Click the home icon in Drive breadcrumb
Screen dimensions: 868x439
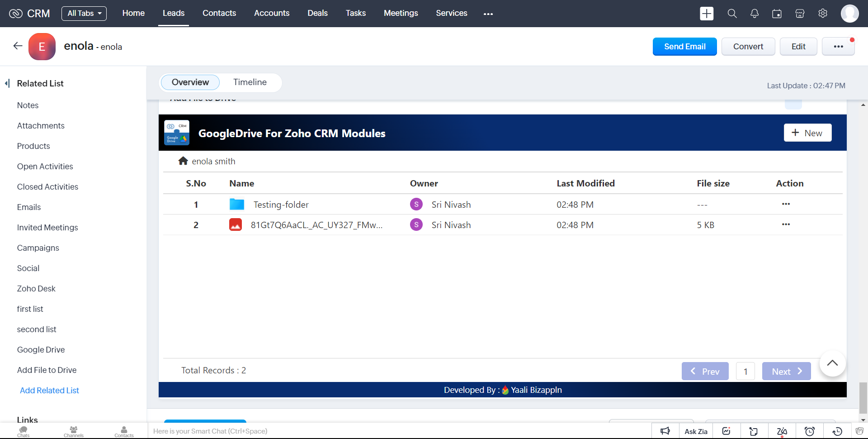(x=183, y=161)
